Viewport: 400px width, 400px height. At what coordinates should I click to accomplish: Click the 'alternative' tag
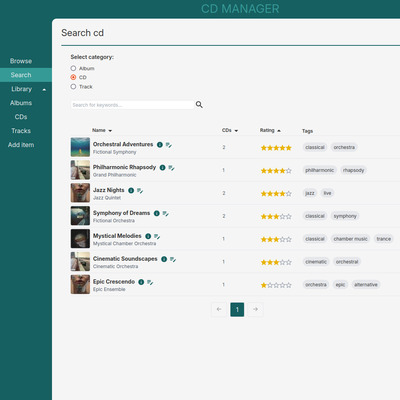pos(366,285)
